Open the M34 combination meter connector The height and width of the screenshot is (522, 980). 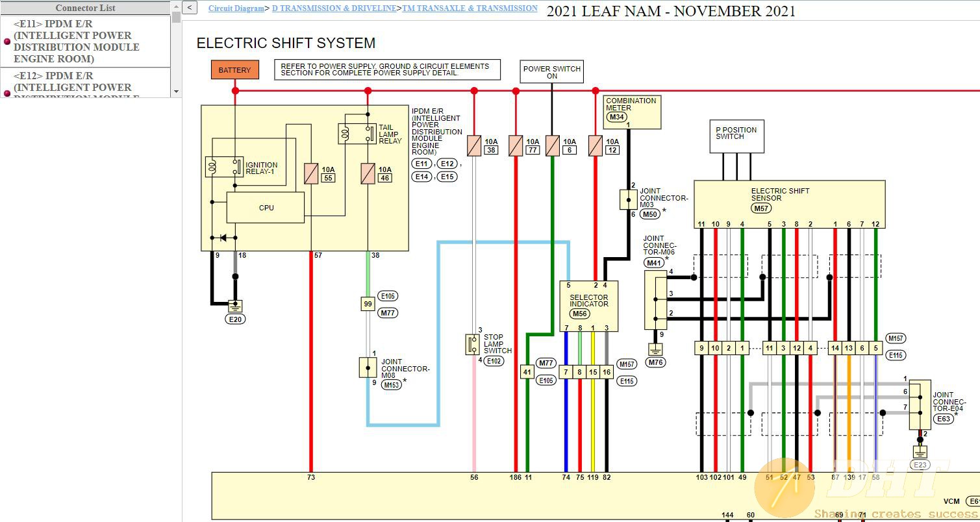tap(617, 118)
